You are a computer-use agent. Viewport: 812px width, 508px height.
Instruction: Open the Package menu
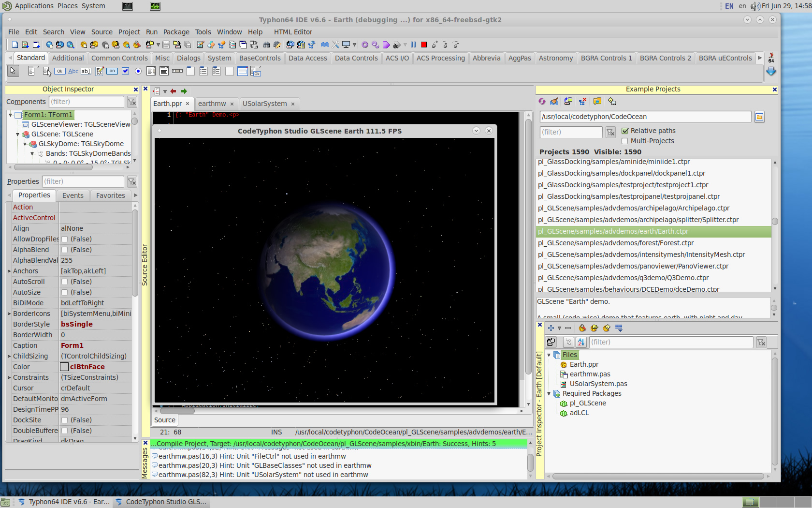(x=176, y=32)
